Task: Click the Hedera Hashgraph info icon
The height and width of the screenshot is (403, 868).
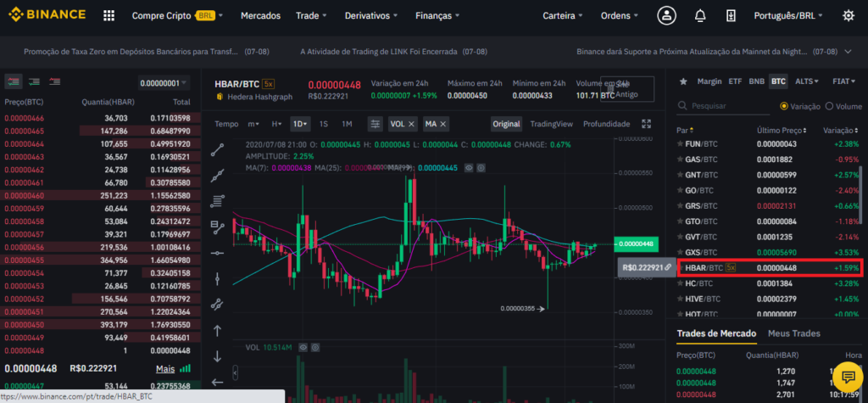Action: coord(220,97)
